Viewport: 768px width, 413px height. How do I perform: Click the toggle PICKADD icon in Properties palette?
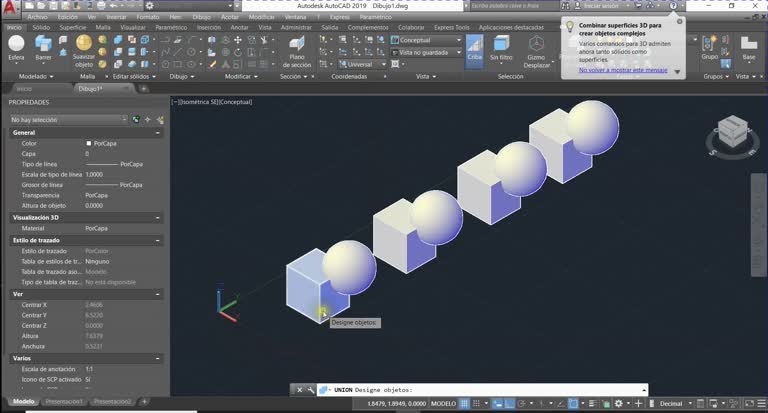click(136, 120)
